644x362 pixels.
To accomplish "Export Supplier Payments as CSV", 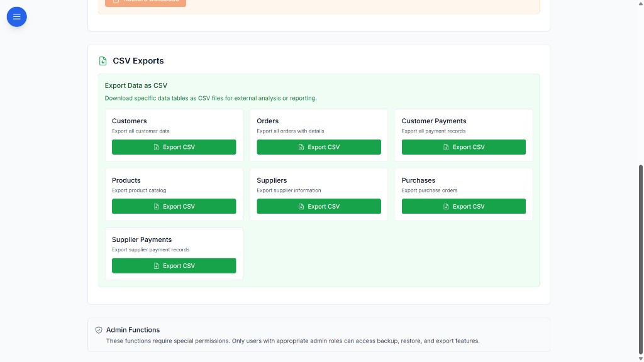I will tap(174, 266).
